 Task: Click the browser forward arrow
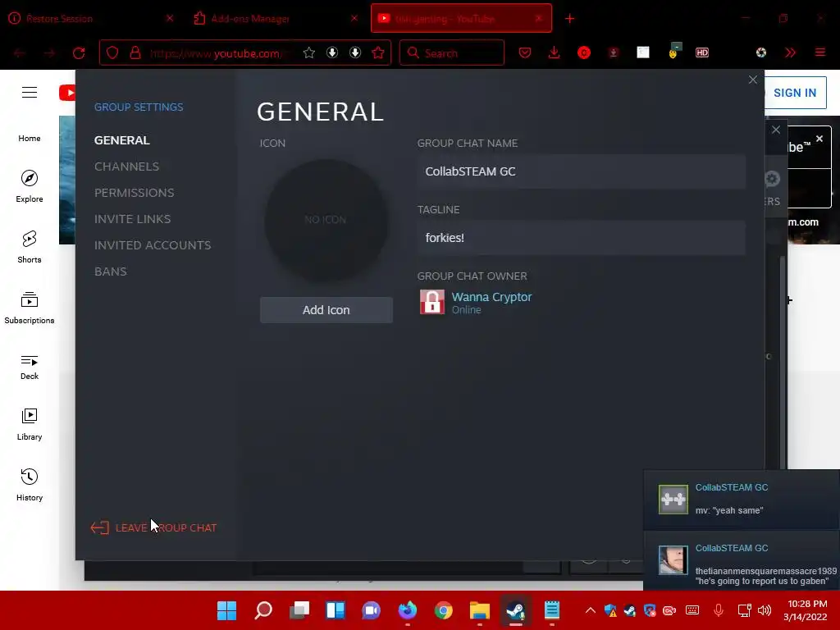(49, 53)
